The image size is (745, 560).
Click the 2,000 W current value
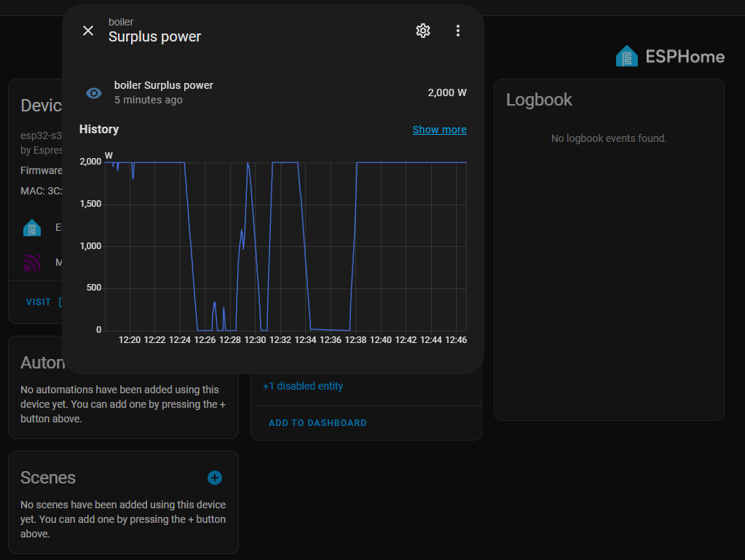point(447,92)
